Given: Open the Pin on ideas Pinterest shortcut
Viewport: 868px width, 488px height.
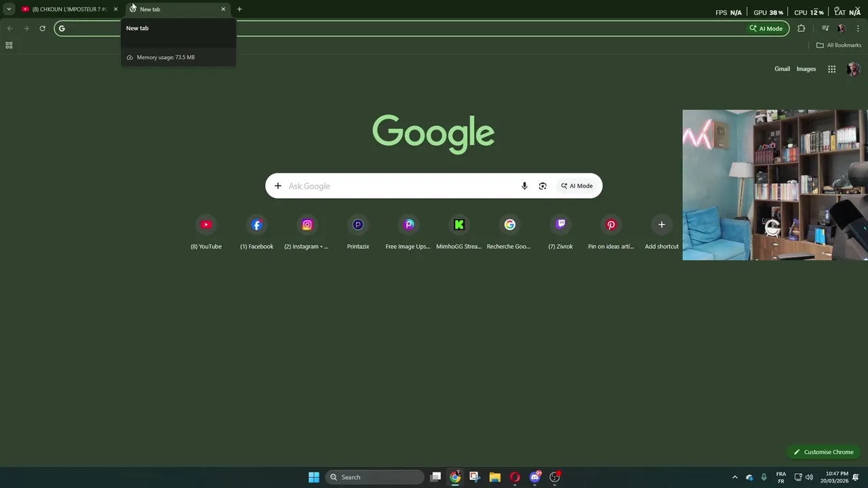Looking at the screenshot, I should click(611, 232).
